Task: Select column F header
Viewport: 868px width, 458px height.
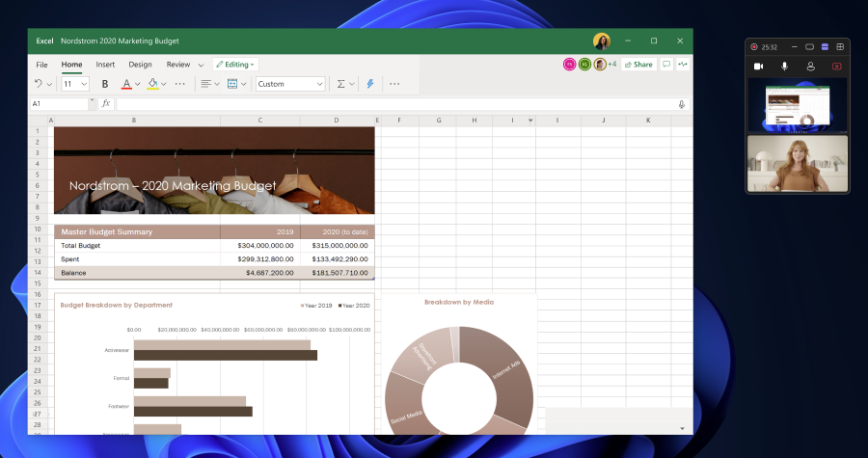Action: click(399, 120)
